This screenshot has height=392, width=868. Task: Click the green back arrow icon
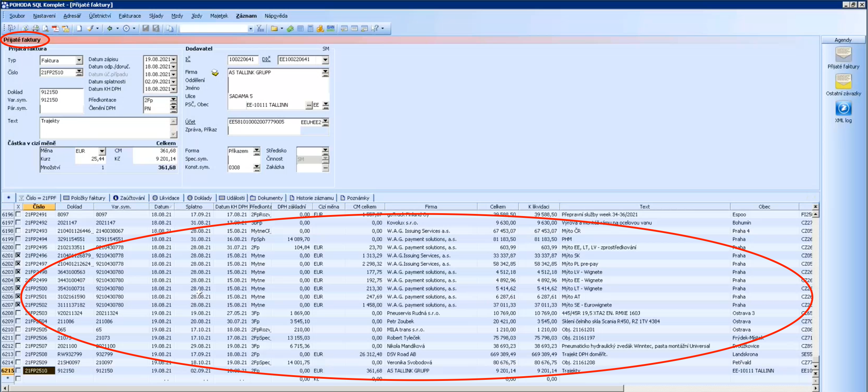point(110,28)
